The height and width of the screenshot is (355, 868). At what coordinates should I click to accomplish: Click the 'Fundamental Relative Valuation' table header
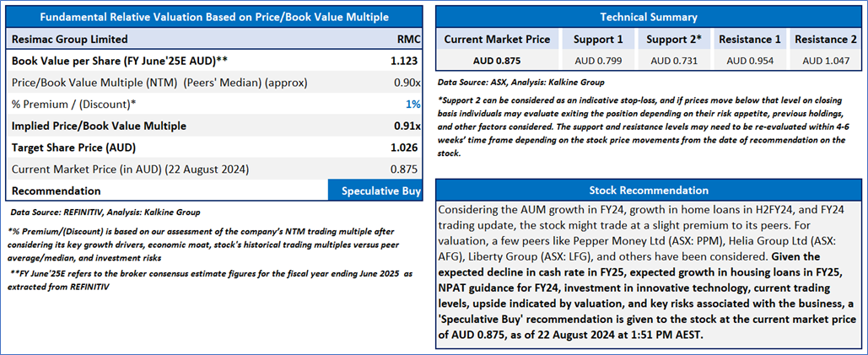tap(214, 17)
